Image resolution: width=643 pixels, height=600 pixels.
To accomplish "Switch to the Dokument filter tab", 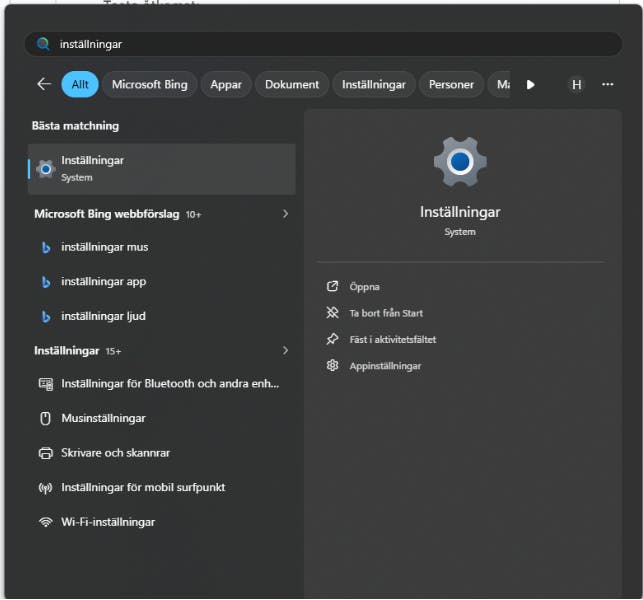I will [292, 85].
